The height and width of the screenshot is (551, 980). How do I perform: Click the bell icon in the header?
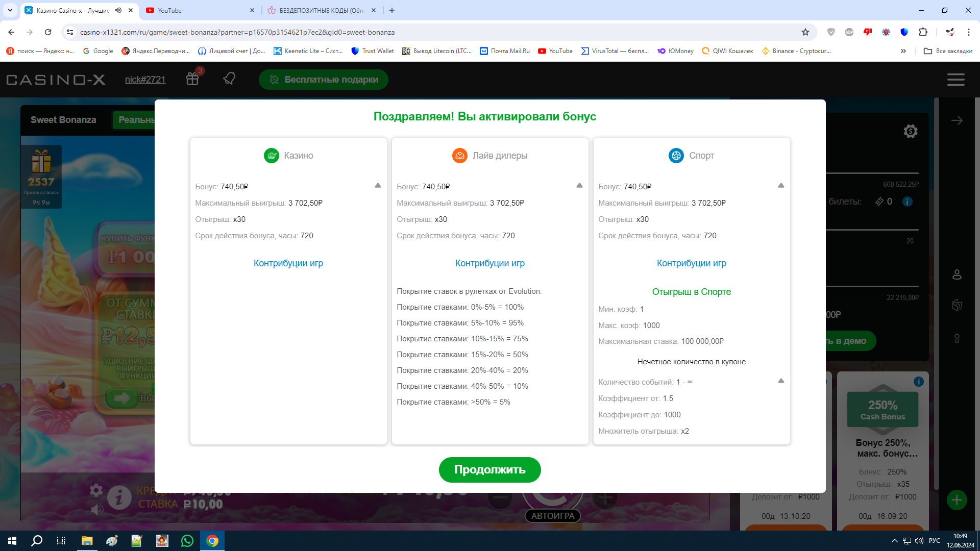[x=229, y=79]
